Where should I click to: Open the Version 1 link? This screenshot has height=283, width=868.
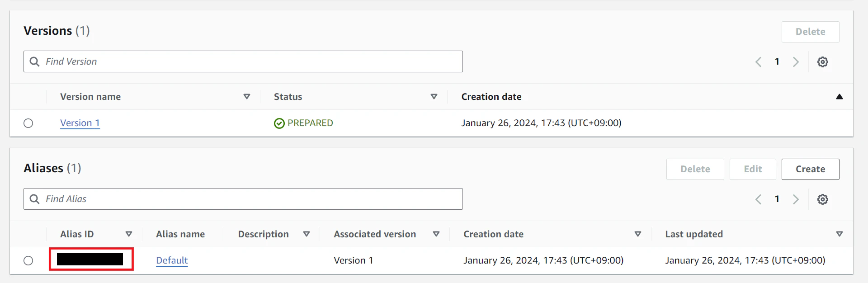point(80,123)
